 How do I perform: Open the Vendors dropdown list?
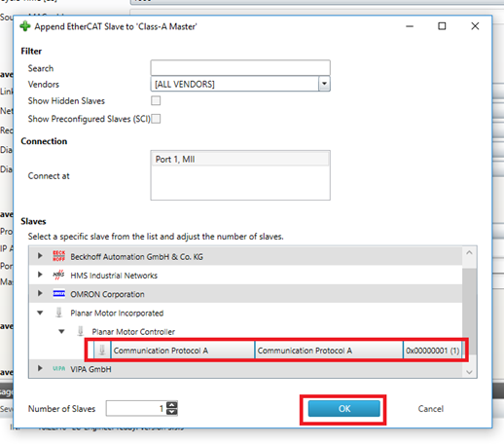(324, 84)
